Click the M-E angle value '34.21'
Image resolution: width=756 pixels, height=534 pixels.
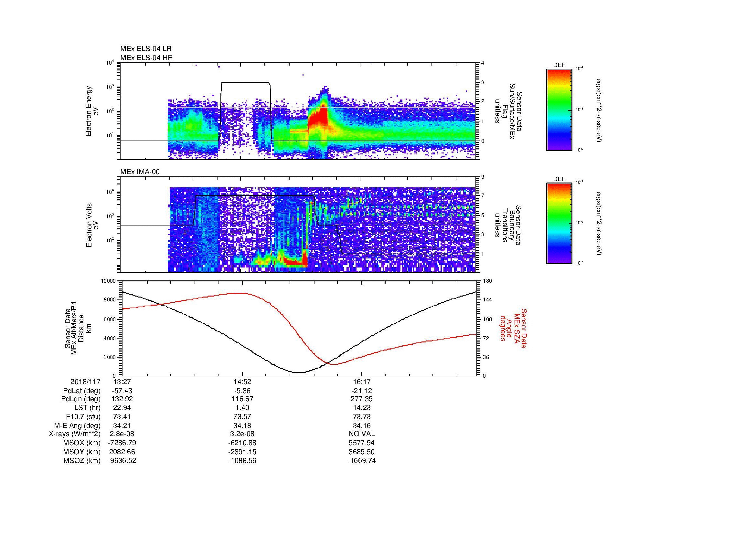click(x=122, y=425)
